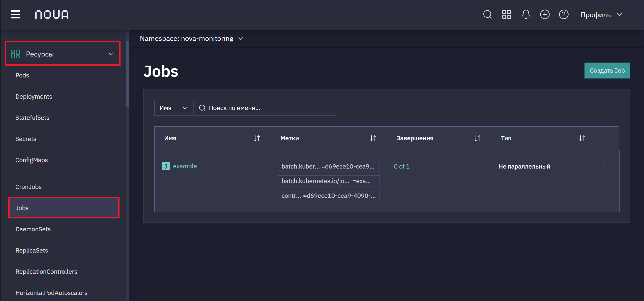
Task: Go to Deployments in sidebar
Action: 34,96
